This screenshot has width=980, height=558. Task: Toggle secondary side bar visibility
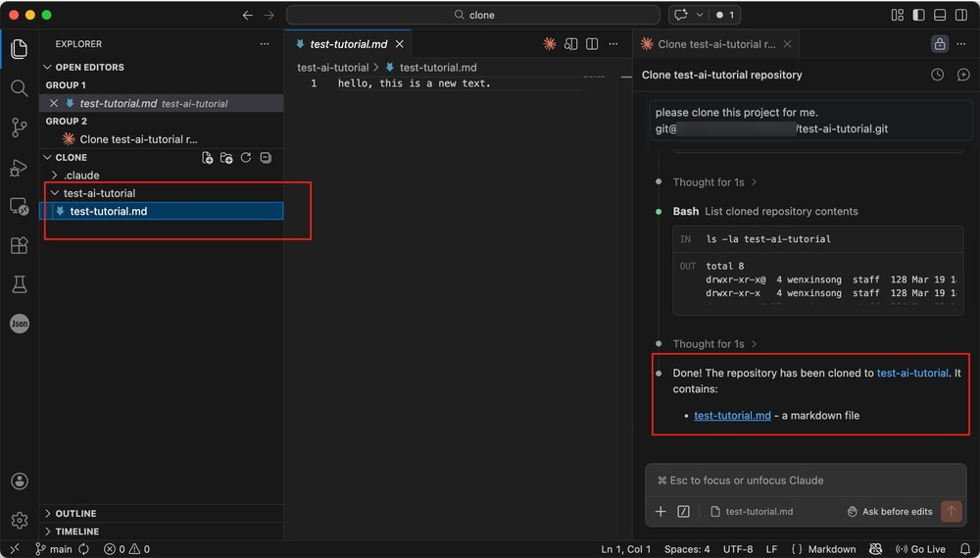coord(961,15)
